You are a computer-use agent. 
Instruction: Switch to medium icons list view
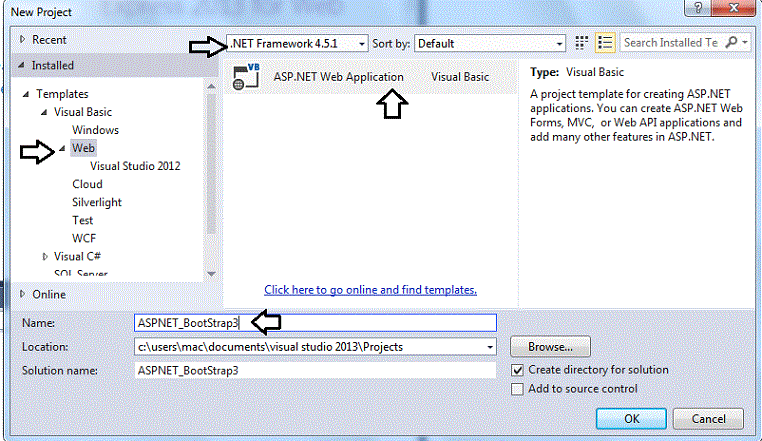[x=605, y=43]
